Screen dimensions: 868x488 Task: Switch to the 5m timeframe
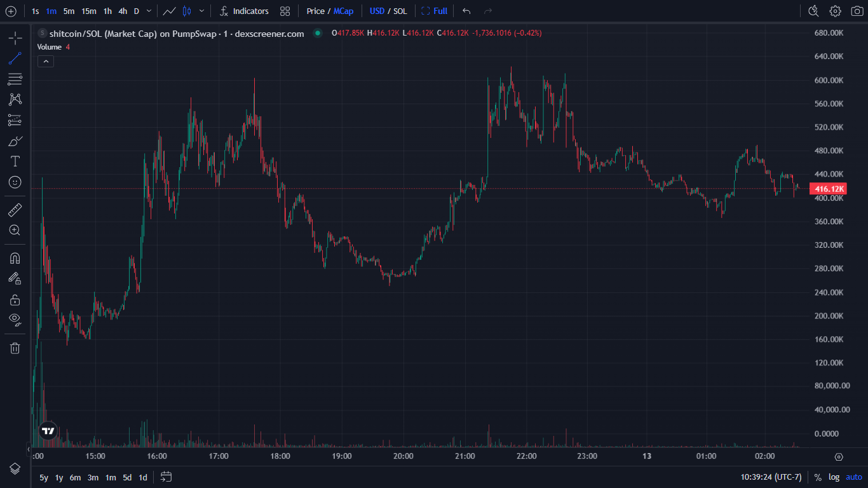pyautogui.click(x=69, y=11)
